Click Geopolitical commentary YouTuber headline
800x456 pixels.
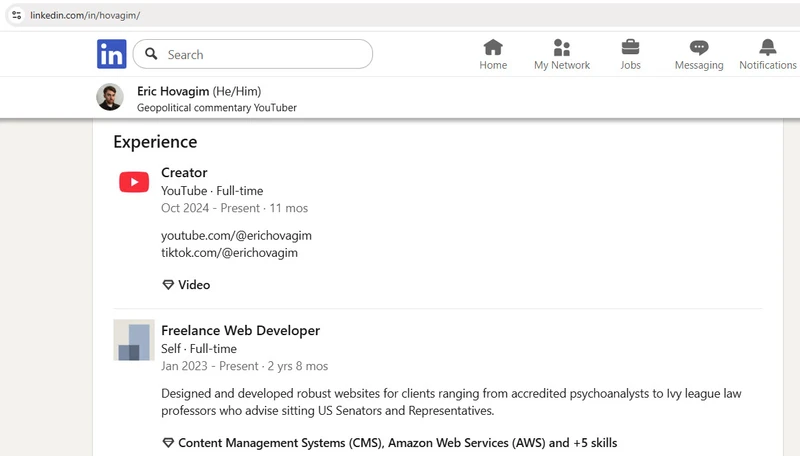pyautogui.click(x=217, y=108)
